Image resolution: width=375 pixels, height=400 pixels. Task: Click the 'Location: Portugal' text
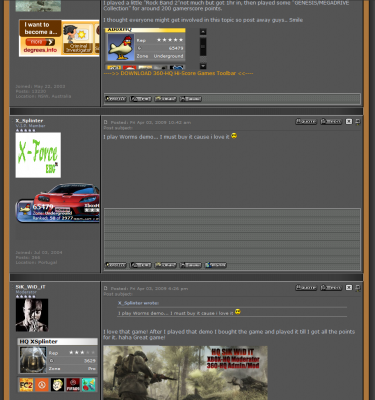(x=36, y=262)
